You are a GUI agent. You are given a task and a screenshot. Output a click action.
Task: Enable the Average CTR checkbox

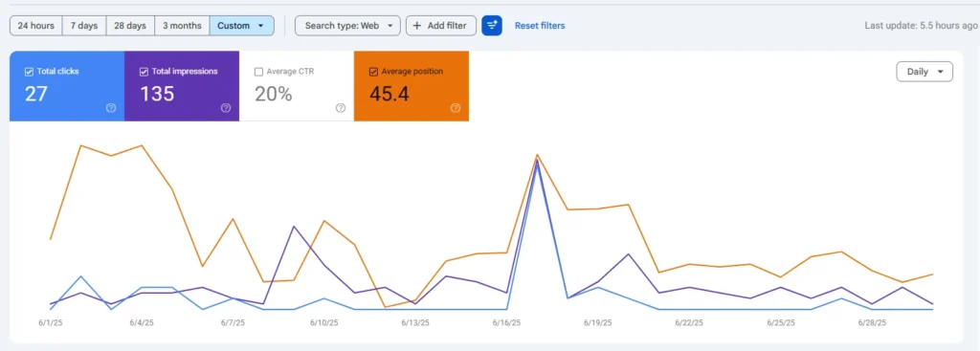[258, 72]
